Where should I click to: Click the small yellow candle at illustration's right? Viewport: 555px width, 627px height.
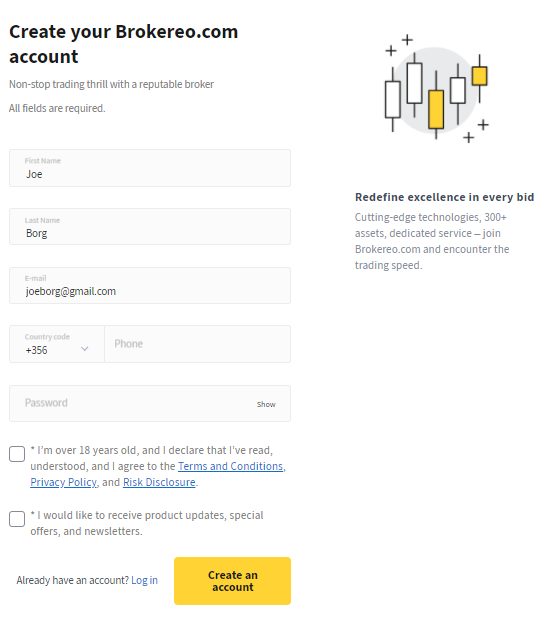479,76
